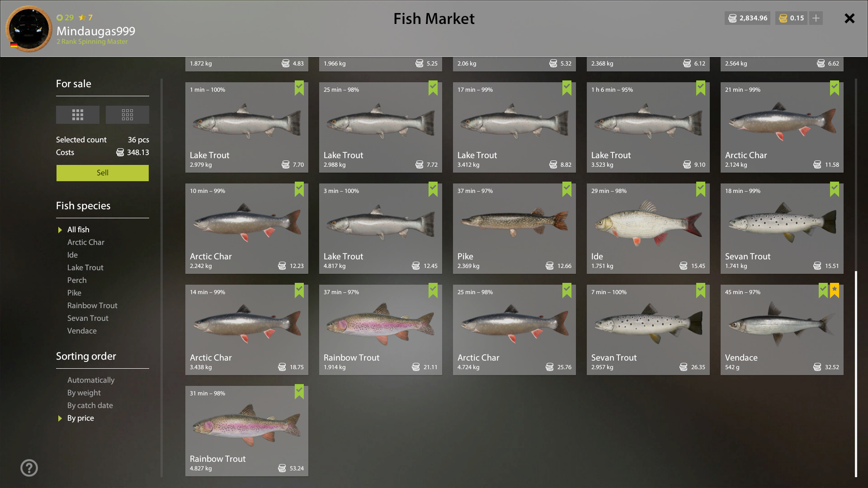868x488 pixels.
Task: Sort fish by catch date
Action: [x=90, y=405]
